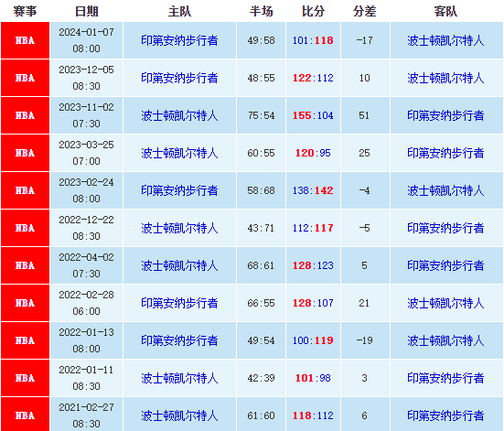Select score 122:112 in the 2023-12-05 row
This screenshot has width=504, height=431.
(313, 78)
